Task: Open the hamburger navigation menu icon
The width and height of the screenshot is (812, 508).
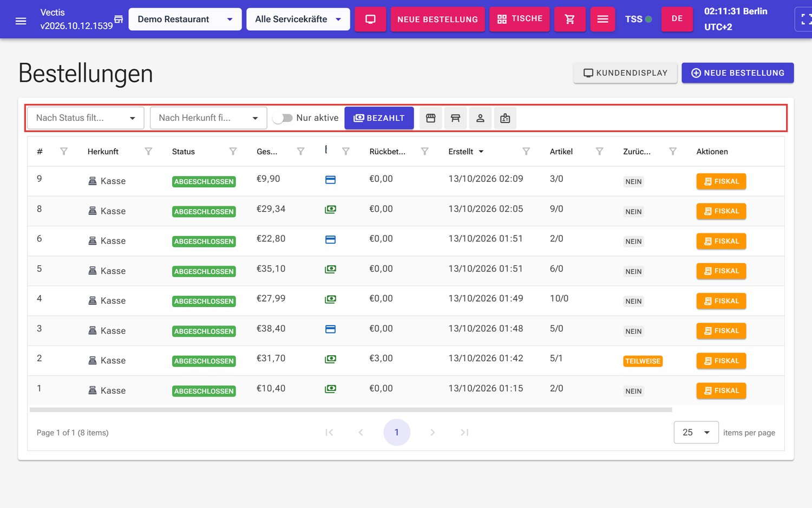Action: [21, 21]
